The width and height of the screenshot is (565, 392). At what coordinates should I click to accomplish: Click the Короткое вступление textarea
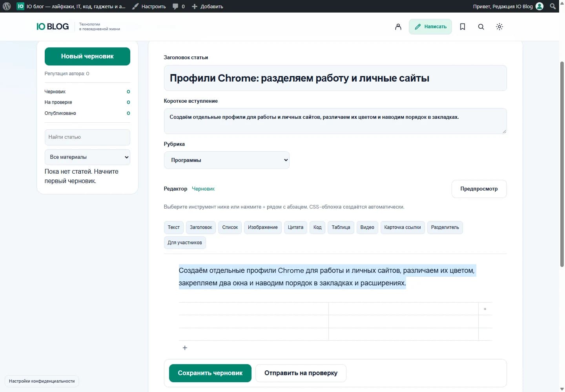point(335,121)
